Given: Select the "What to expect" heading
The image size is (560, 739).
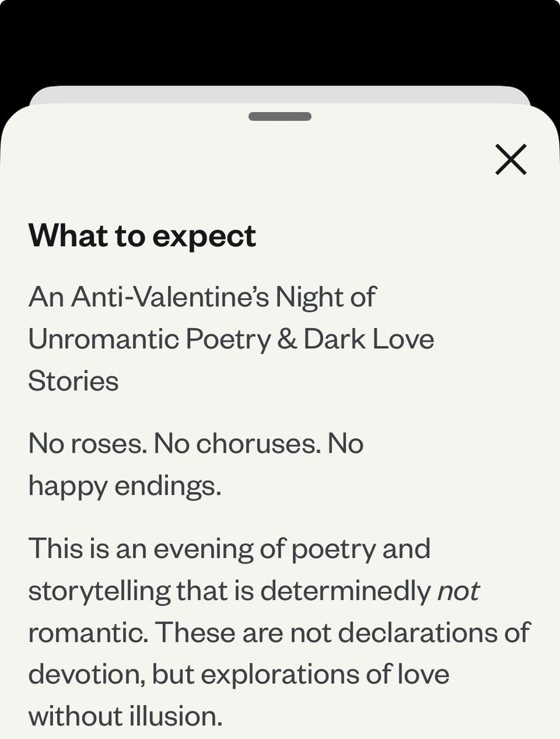Looking at the screenshot, I should tap(142, 235).
